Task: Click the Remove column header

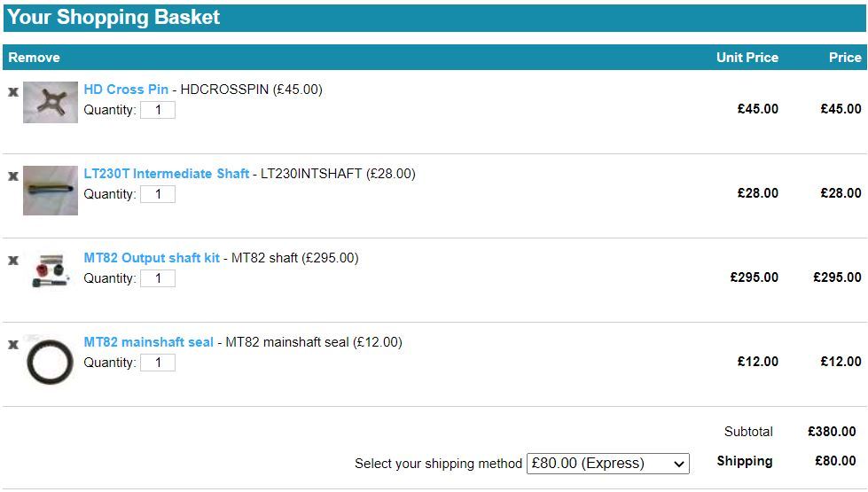Action: (x=34, y=58)
